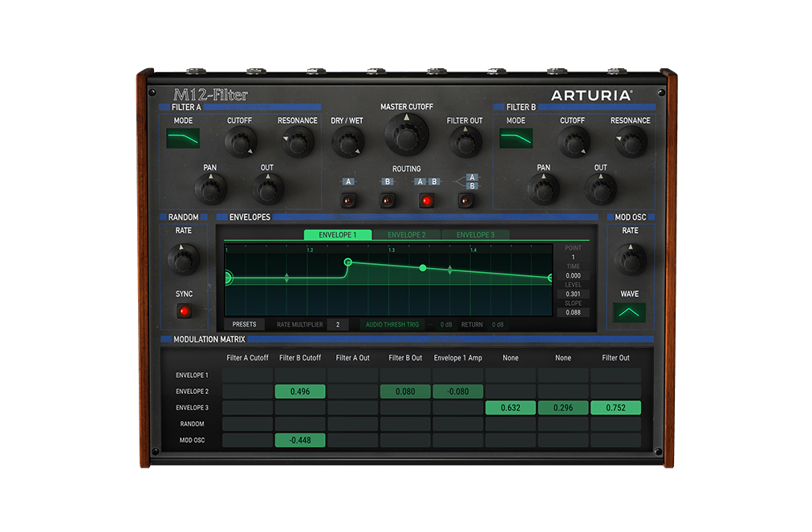The width and height of the screenshot is (812, 532).
Task: Open the first None destination selector
Action: (510, 358)
